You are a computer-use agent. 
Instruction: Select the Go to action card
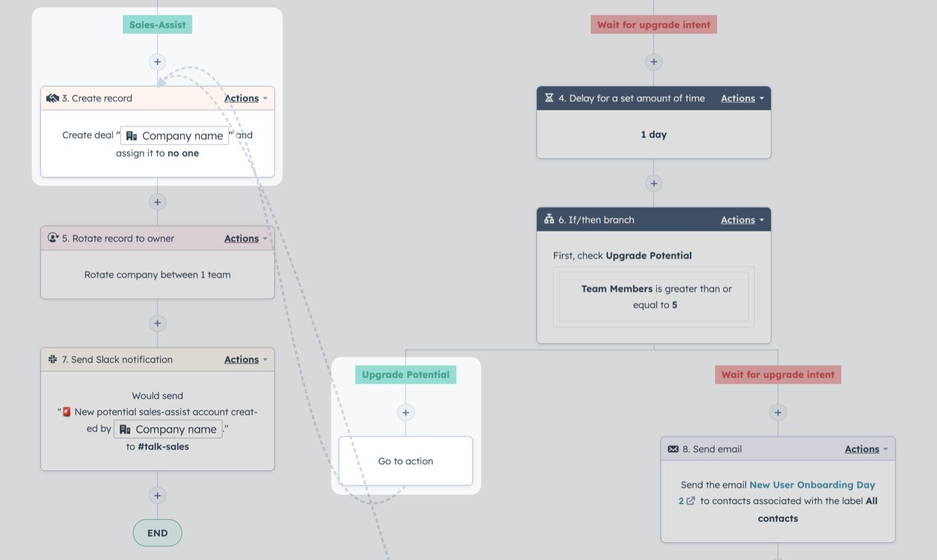405,460
